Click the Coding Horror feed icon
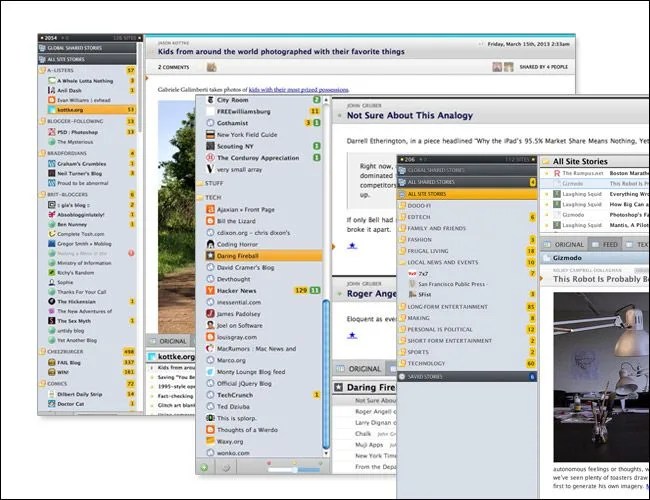 coord(210,244)
